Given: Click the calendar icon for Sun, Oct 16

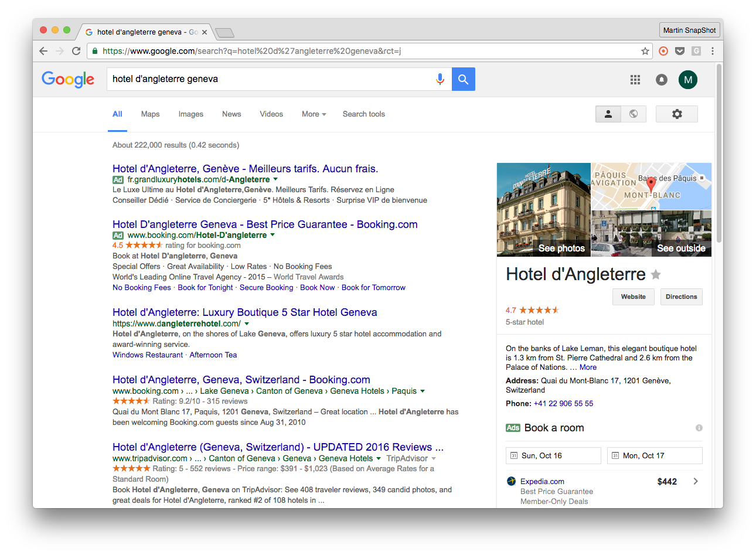Looking at the screenshot, I should 514,455.
